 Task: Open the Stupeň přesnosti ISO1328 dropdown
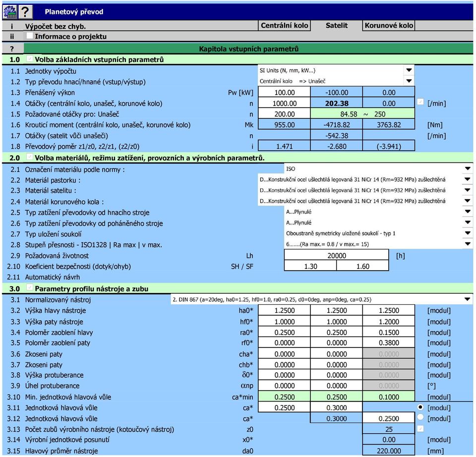click(468, 244)
